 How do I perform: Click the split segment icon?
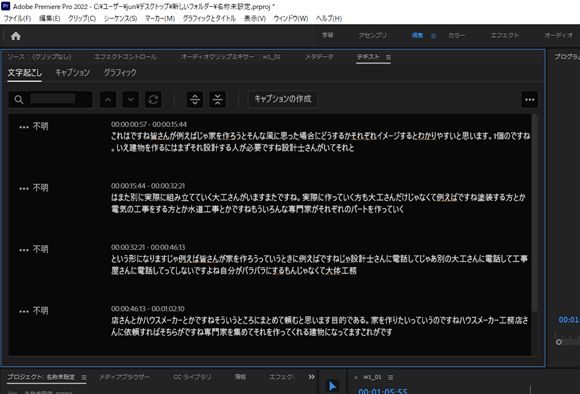[x=195, y=100]
